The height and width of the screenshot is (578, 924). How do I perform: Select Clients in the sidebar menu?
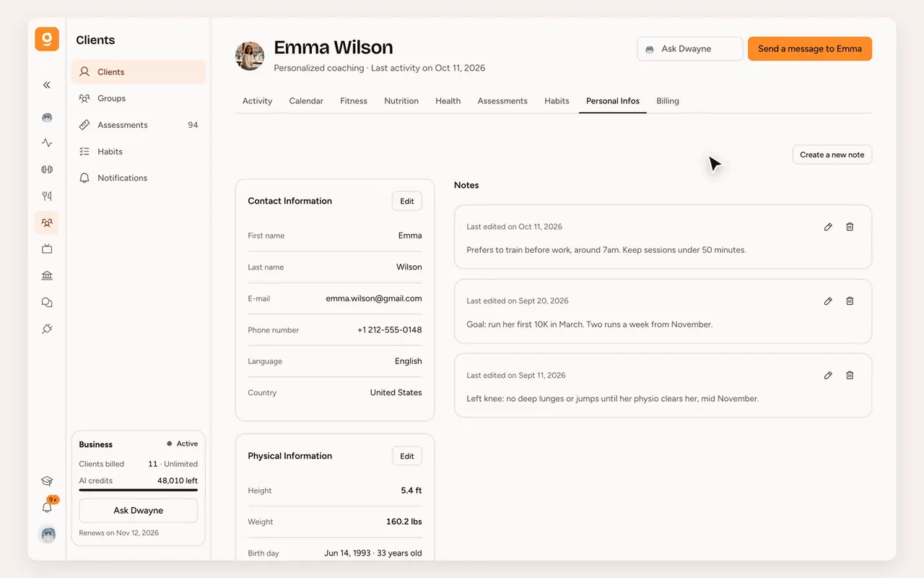(138, 72)
